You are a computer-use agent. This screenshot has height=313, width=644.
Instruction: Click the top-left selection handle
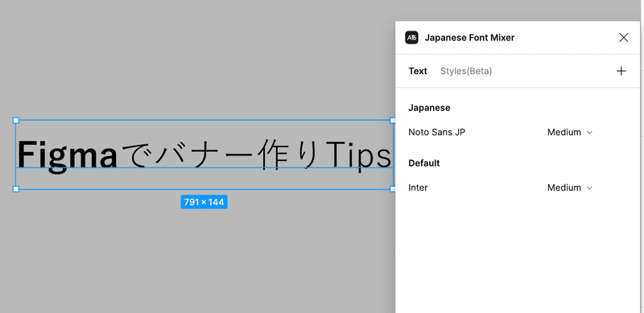tap(15, 121)
